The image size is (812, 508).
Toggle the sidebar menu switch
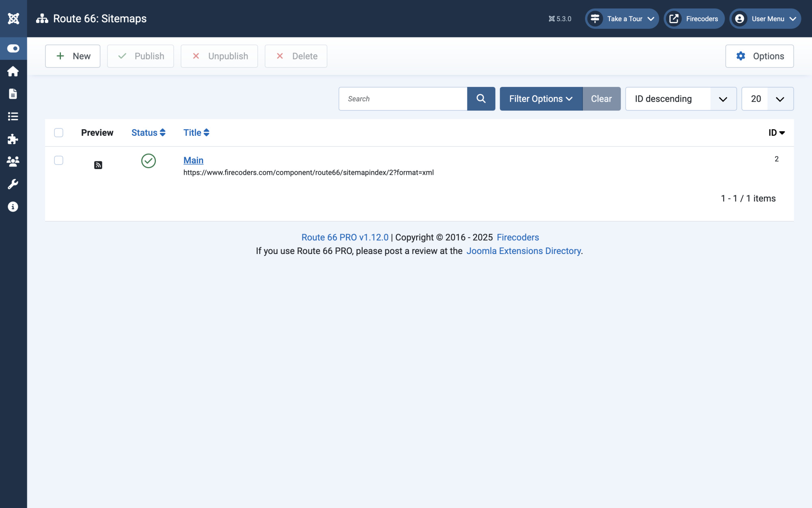(13, 48)
